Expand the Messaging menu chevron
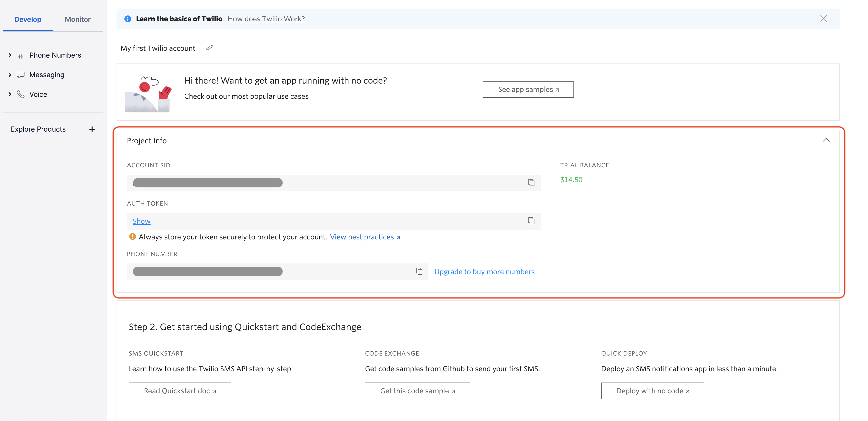Screen dimensions: 868x421 tap(10, 74)
